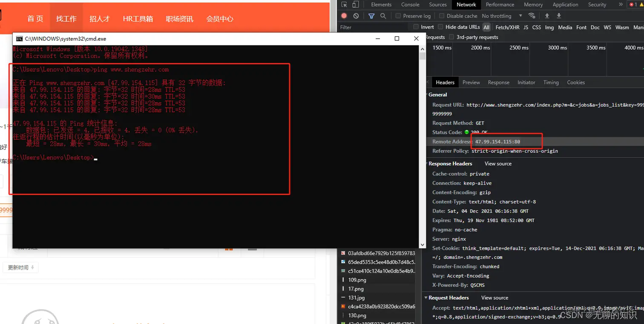Click View source beside Request Headers

[x=494, y=298]
